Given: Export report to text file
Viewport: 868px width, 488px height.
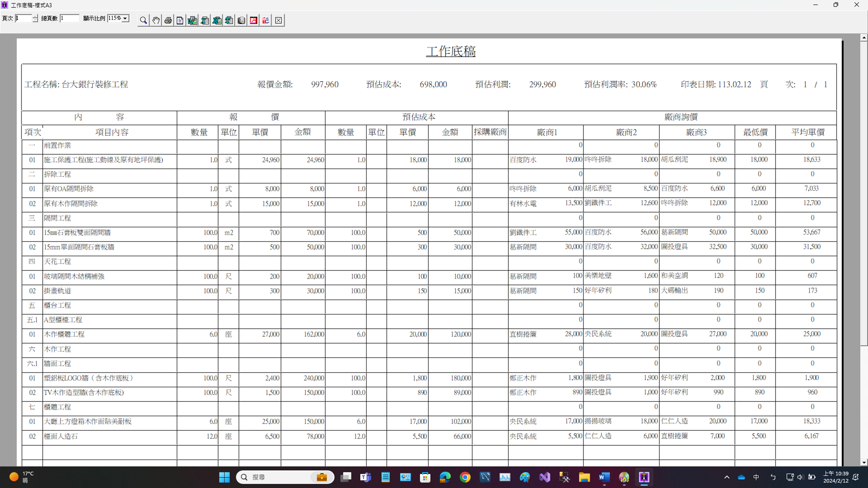Looking at the screenshot, I should (x=229, y=20).
